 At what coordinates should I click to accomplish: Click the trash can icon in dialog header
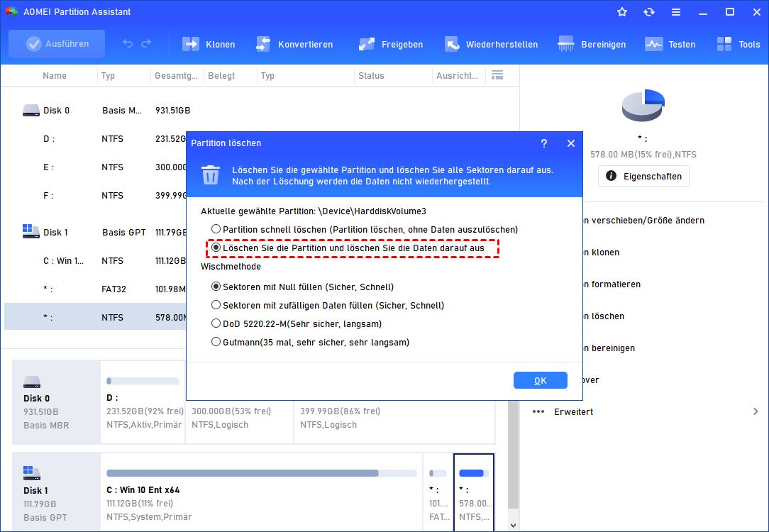211,175
